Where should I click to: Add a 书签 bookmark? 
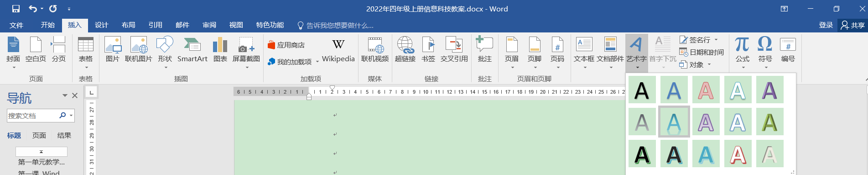[428, 49]
